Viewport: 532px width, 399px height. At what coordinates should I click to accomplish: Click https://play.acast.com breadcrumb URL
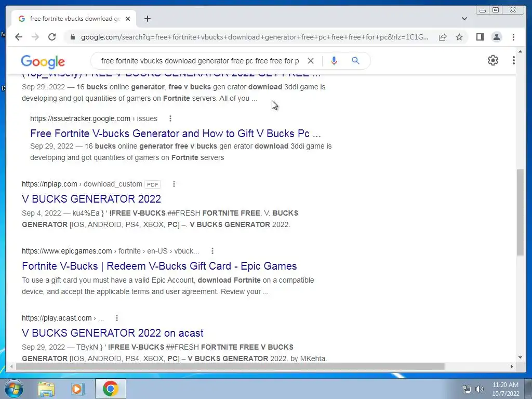(57, 318)
